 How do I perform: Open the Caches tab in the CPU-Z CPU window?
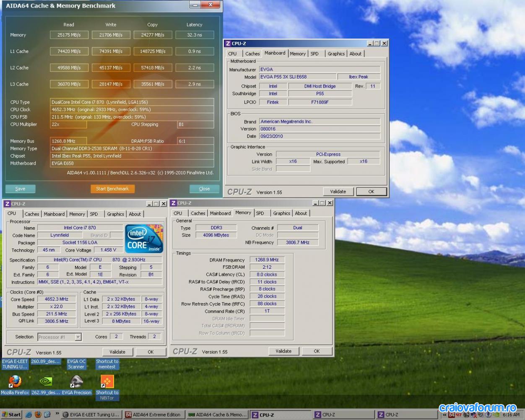point(32,214)
